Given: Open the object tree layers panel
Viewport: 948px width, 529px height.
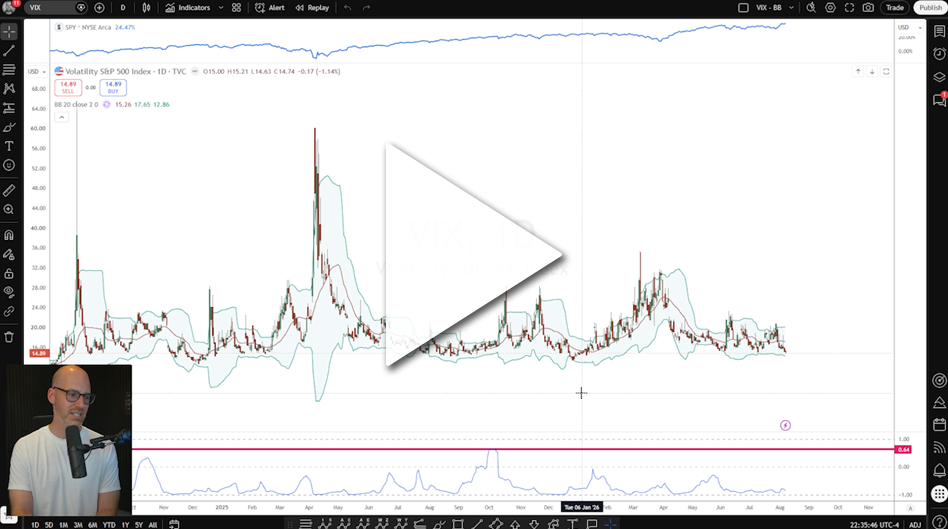Looking at the screenshot, I should point(939,77).
